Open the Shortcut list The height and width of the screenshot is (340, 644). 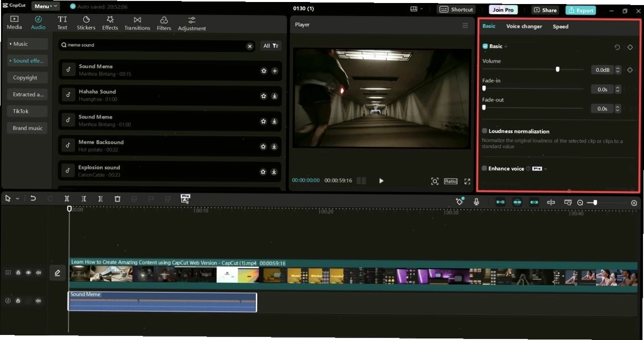click(456, 10)
